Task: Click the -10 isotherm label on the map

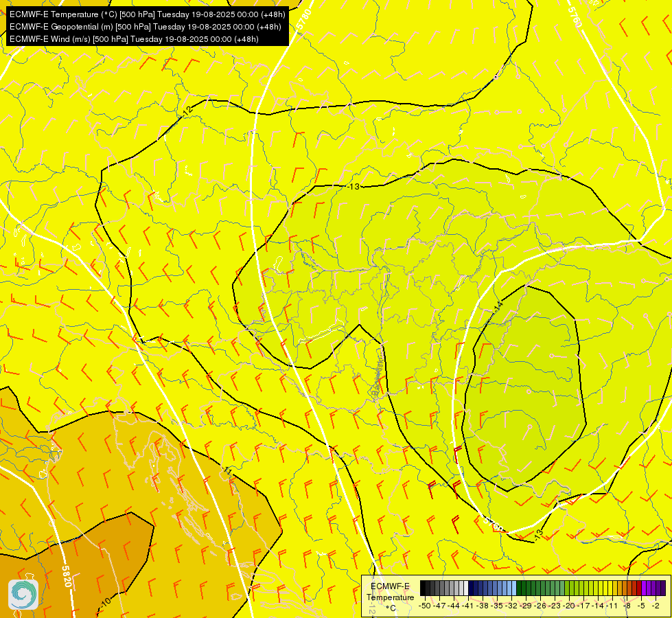Action: [x=106, y=602]
